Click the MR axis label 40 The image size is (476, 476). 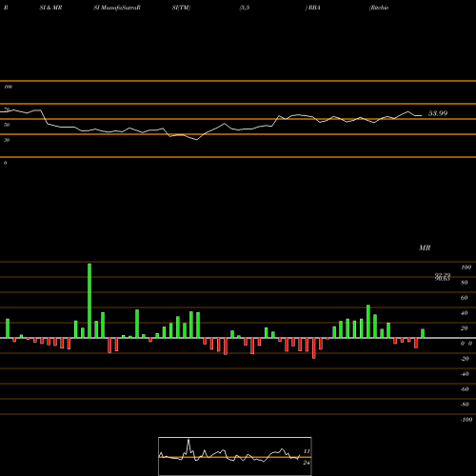click(x=465, y=313)
